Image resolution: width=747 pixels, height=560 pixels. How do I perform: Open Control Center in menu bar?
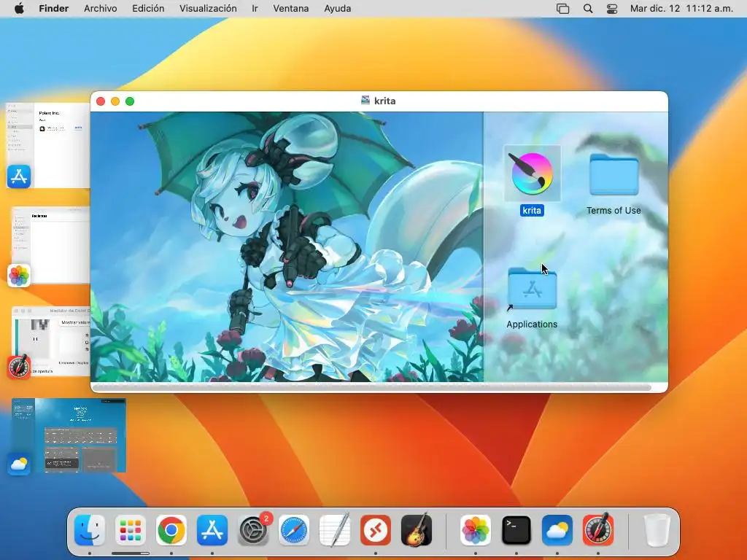(612, 9)
